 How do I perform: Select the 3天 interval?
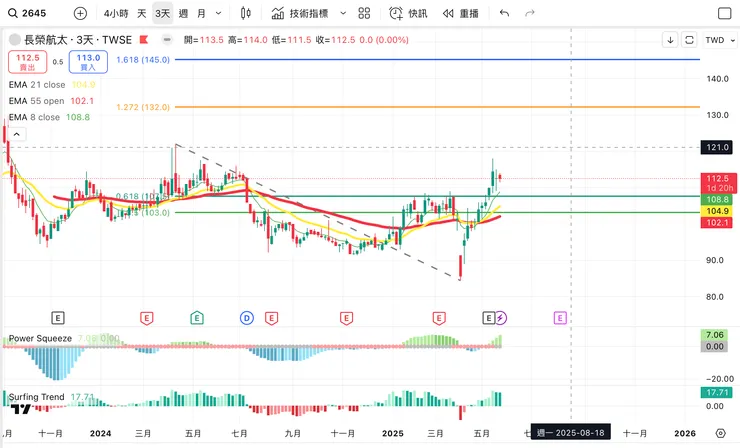click(x=162, y=13)
